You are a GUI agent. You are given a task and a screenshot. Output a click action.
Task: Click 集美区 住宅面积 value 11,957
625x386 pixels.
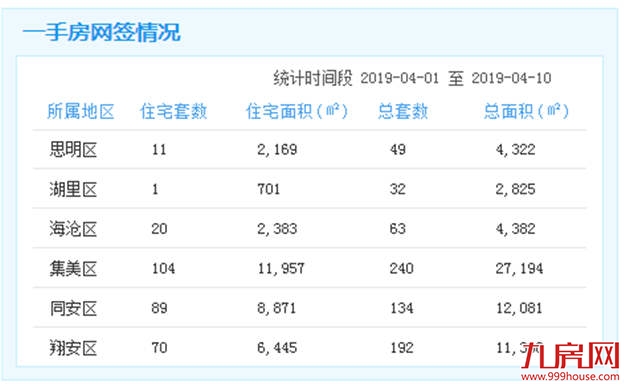point(281,268)
